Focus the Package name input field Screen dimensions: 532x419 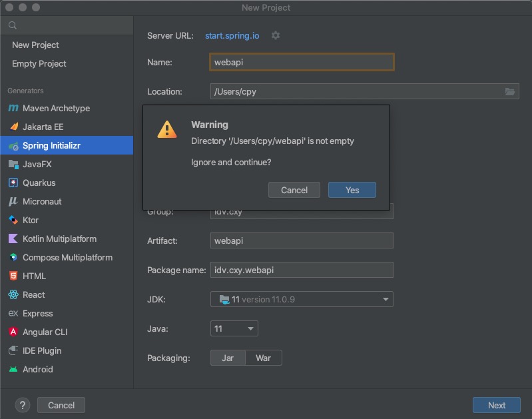coord(302,270)
